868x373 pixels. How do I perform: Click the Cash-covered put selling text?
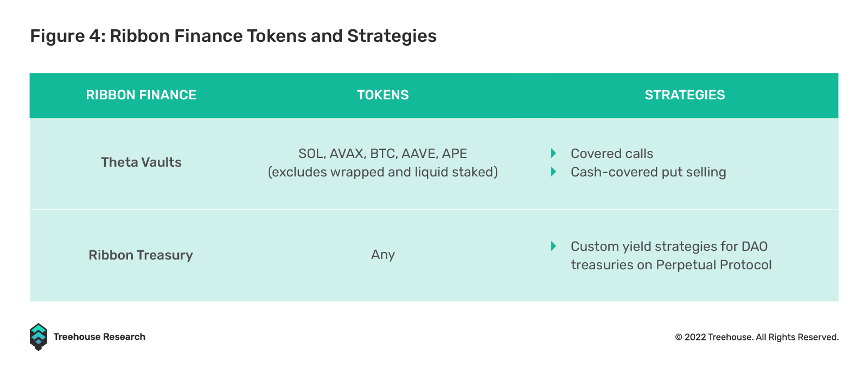(648, 172)
